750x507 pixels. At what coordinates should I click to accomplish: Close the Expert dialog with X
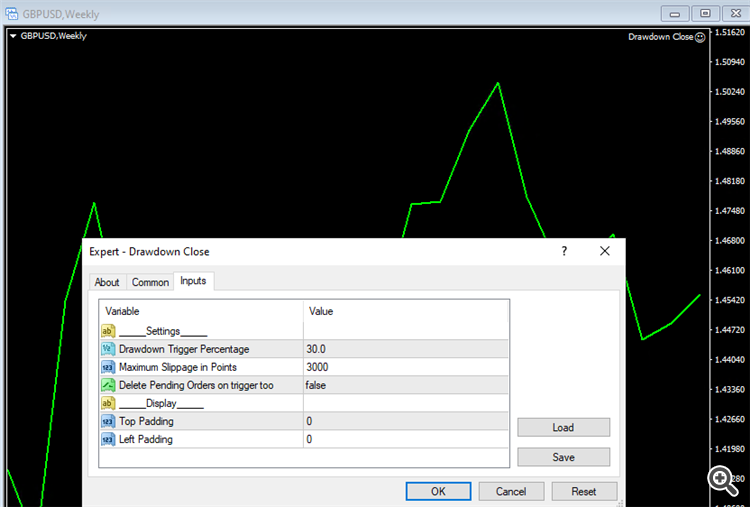pyautogui.click(x=605, y=251)
